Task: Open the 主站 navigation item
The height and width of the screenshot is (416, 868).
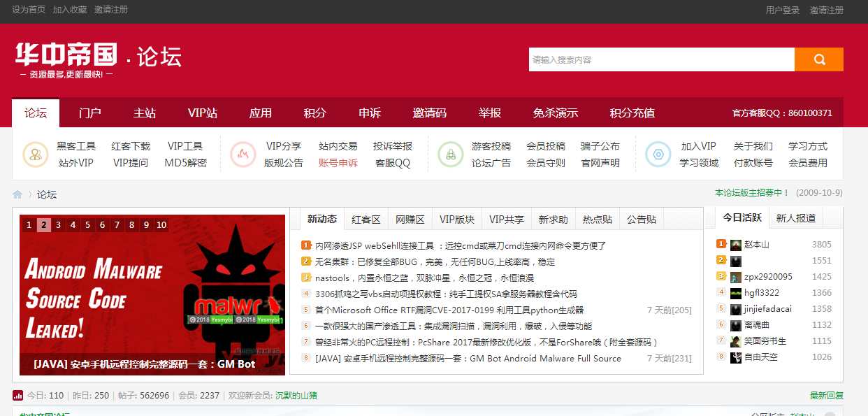Action: pos(145,113)
